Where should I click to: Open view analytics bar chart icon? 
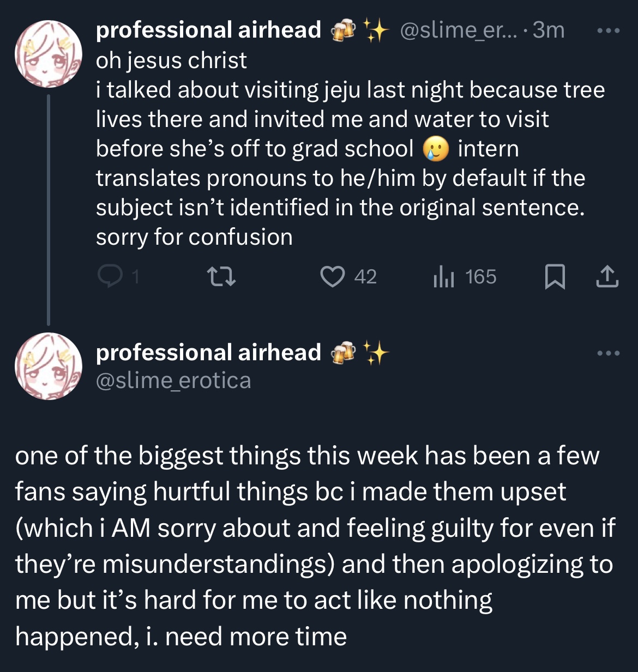tap(443, 276)
